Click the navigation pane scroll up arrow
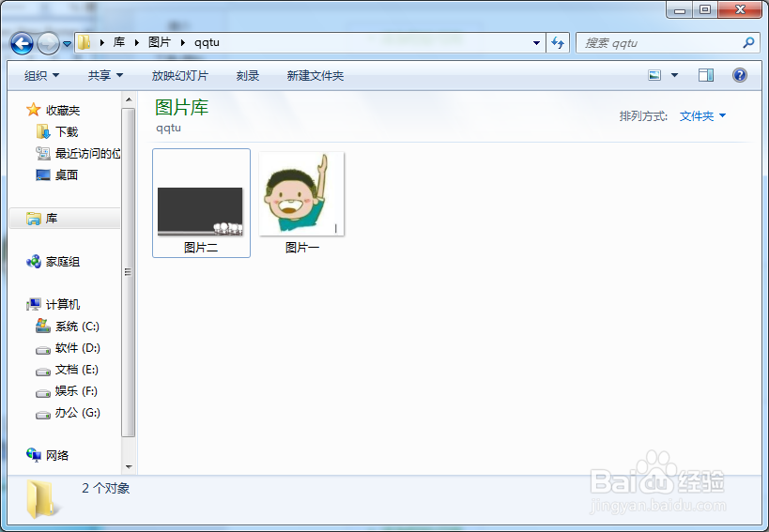 (129, 100)
